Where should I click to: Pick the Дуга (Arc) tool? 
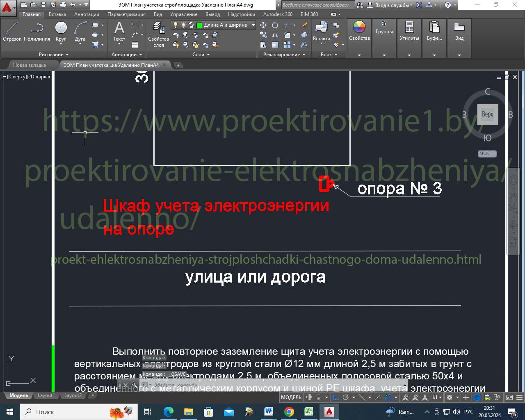(80, 31)
